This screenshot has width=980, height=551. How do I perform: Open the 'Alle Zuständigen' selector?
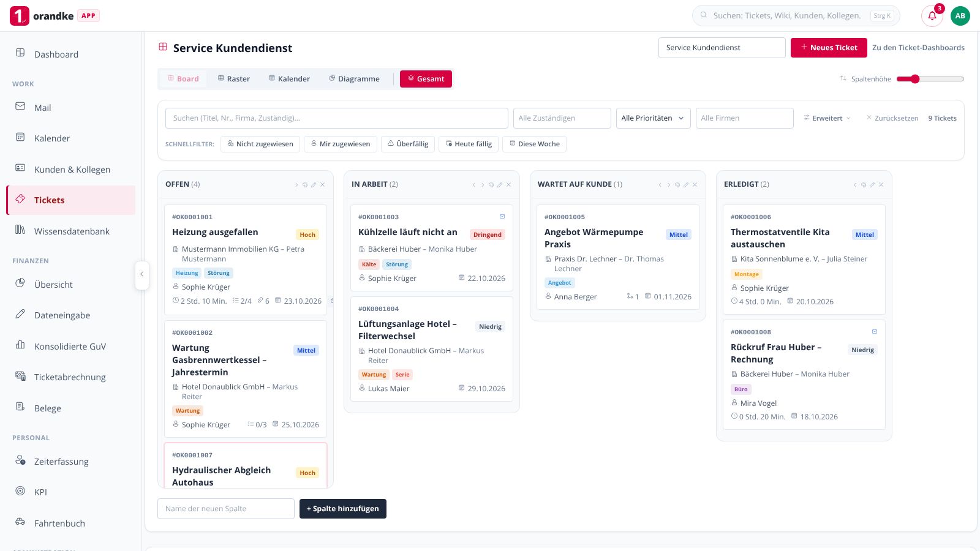tap(562, 118)
